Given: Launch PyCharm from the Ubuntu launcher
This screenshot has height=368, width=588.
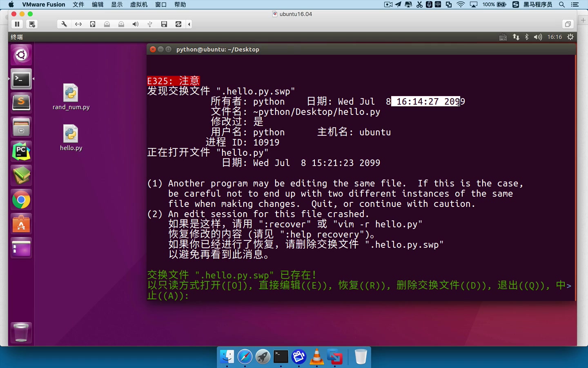Looking at the screenshot, I should tap(21, 151).
